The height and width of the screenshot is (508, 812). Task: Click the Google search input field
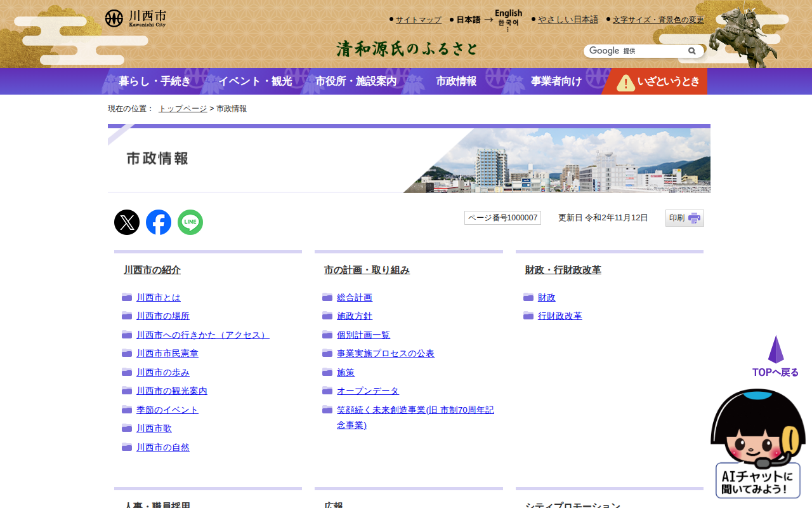(x=653, y=51)
